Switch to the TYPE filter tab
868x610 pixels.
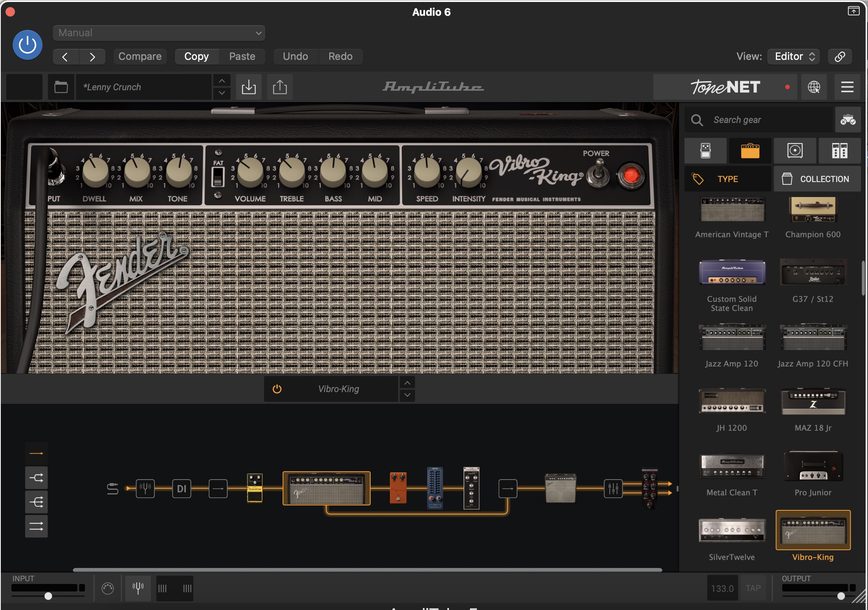click(x=728, y=179)
